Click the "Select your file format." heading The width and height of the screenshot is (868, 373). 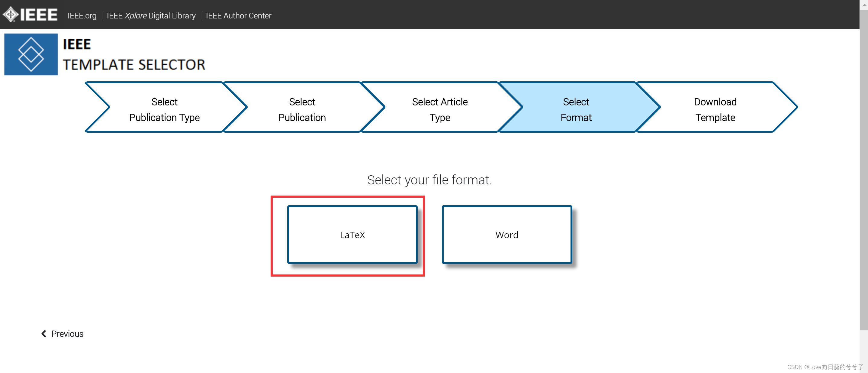pos(429,180)
